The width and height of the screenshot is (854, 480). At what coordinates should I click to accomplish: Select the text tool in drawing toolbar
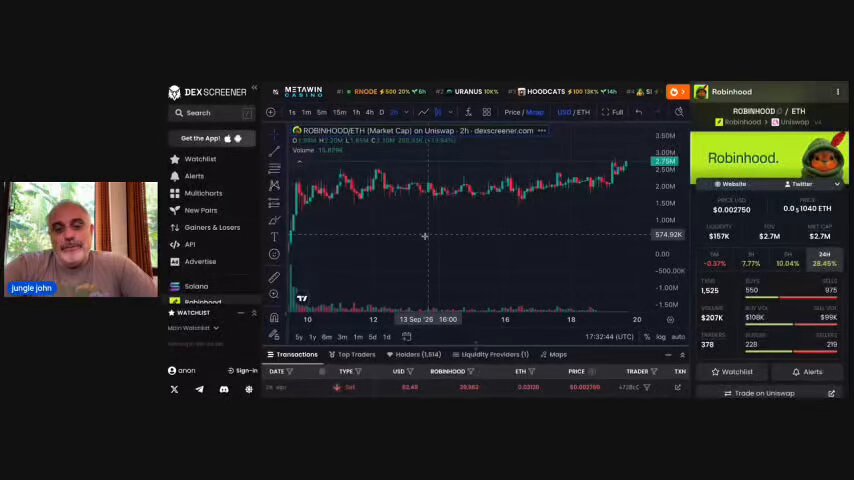274,237
